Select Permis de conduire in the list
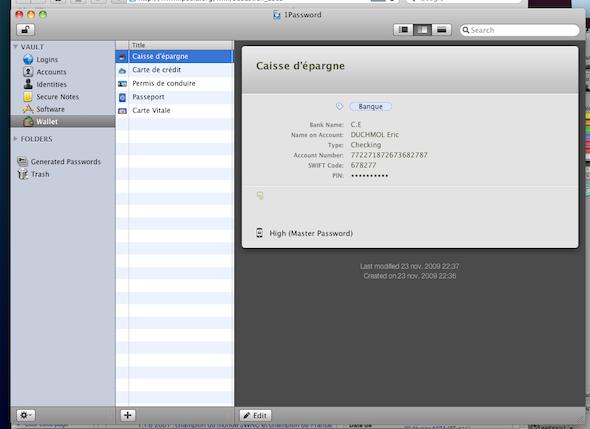Screen dimensions: 590x429 (175, 84)
